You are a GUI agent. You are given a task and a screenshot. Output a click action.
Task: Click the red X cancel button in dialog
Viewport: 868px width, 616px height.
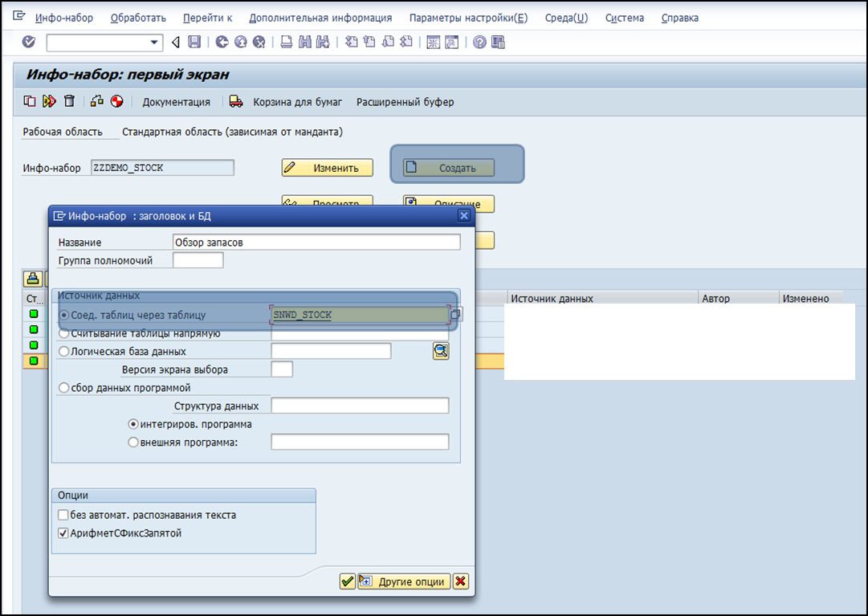[461, 581]
